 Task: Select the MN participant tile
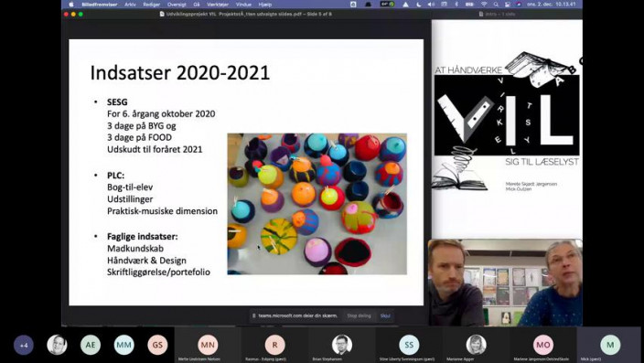coord(208,345)
